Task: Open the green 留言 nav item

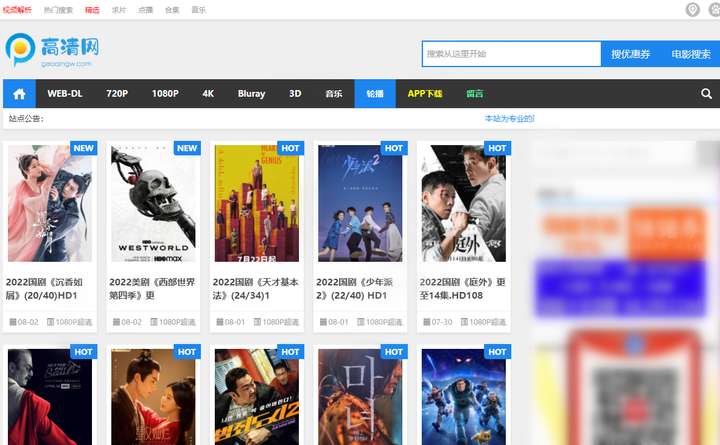Action: click(x=475, y=94)
